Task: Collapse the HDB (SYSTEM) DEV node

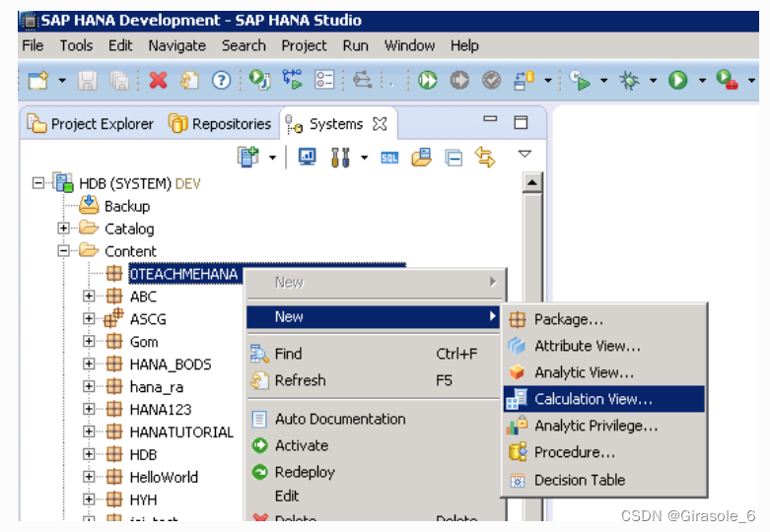Action: (x=37, y=183)
